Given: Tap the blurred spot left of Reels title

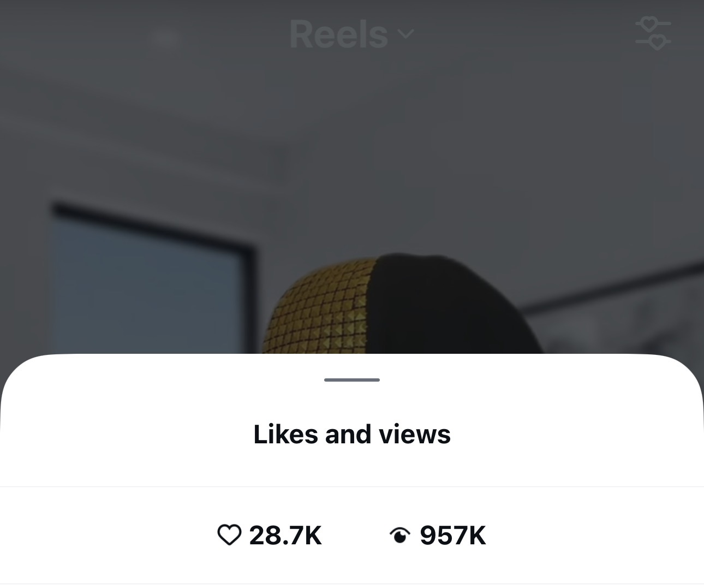Looking at the screenshot, I should pyautogui.click(x=165, y=37).
